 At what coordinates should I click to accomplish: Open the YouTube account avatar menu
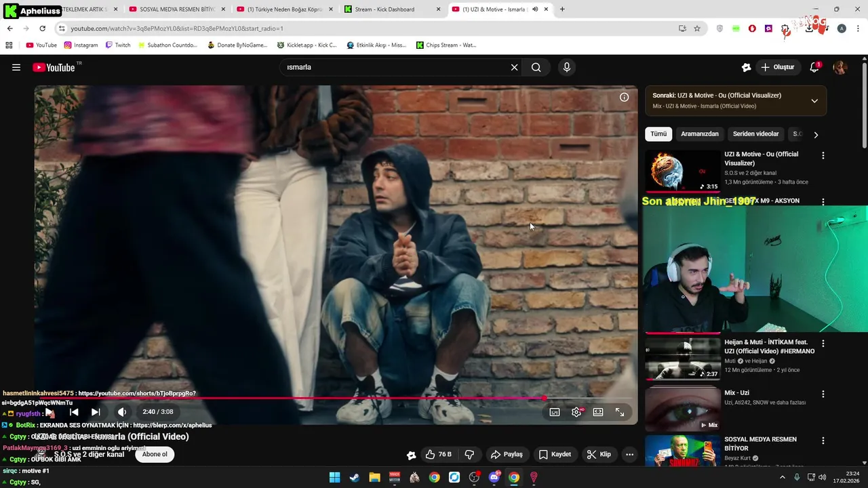click(840, 67)
